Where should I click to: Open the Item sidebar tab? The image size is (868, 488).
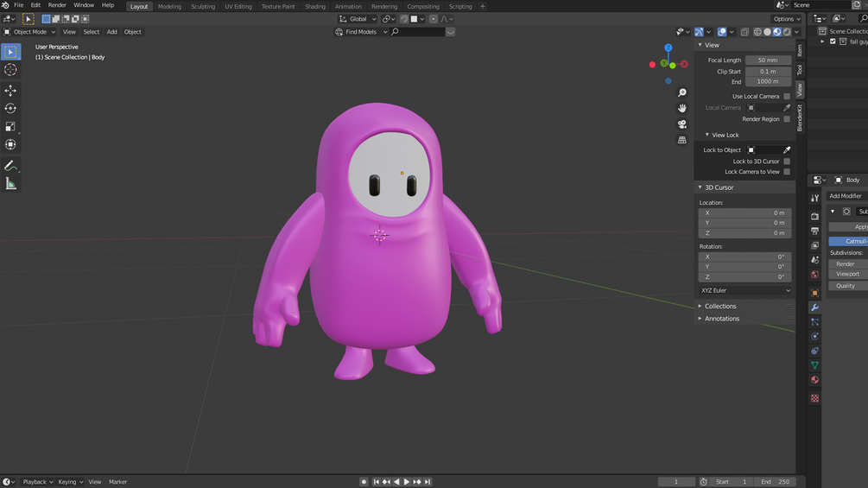click(x=800, y=50)
